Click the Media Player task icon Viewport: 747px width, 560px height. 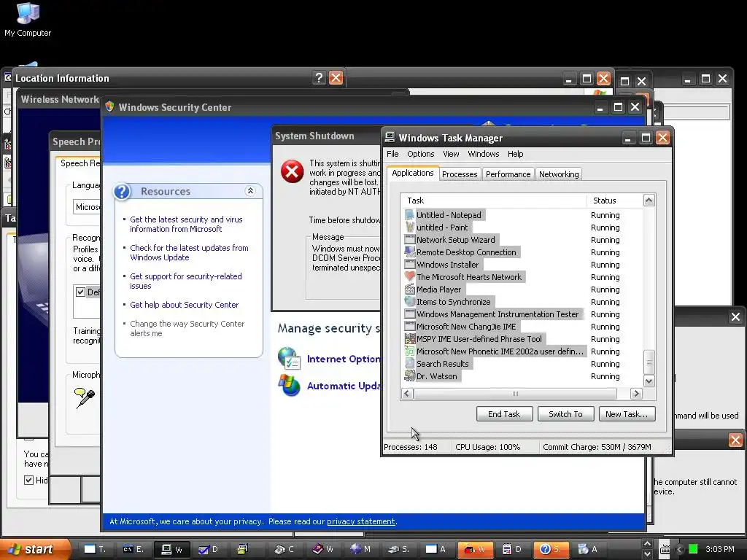click(x=409, y=289)
